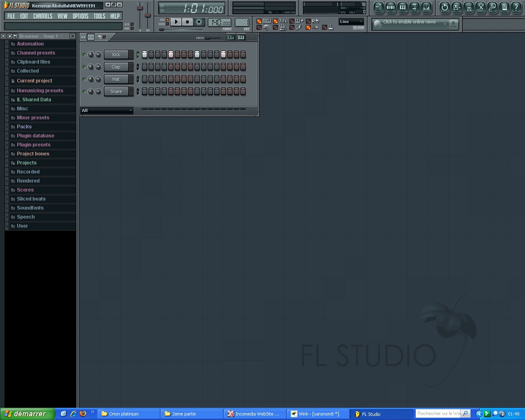Toggle multilink to controllers switch
This screenshot has width=525, height=420.
pos(325,27)
